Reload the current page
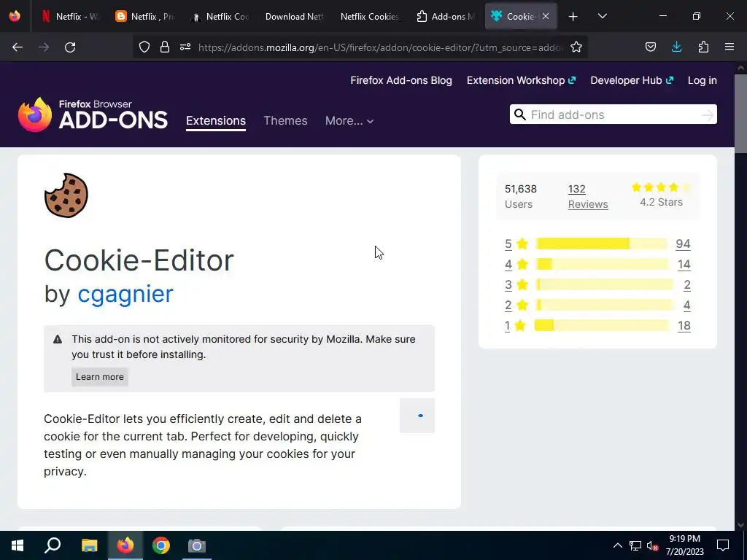Viewport: 747px width, 560px height. pyautogui.click(x=70, y=47)
